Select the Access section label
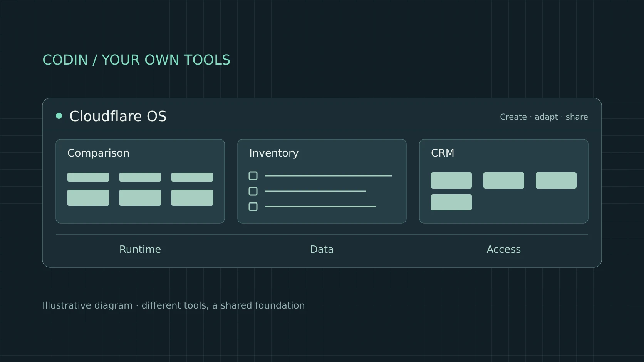 tap(503, 249)
